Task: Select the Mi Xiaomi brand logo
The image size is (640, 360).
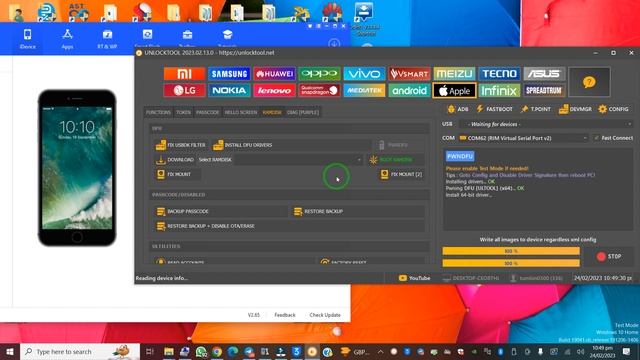Action: click(x=184, y=74)
